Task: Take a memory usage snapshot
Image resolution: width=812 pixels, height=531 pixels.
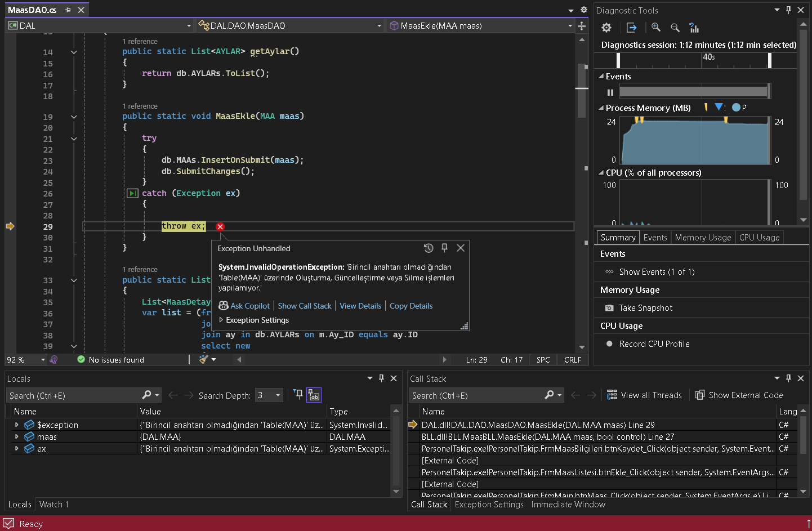Action: (x=645, y=308)
